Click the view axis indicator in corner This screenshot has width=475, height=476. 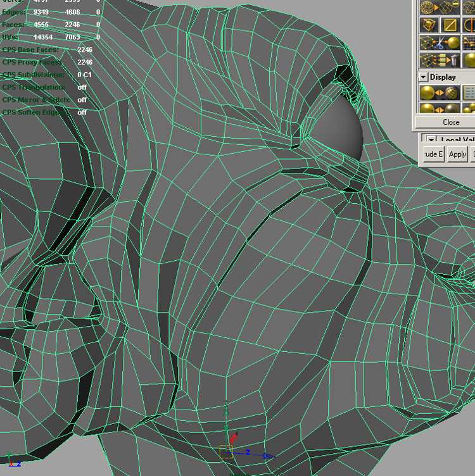point(11,461)
